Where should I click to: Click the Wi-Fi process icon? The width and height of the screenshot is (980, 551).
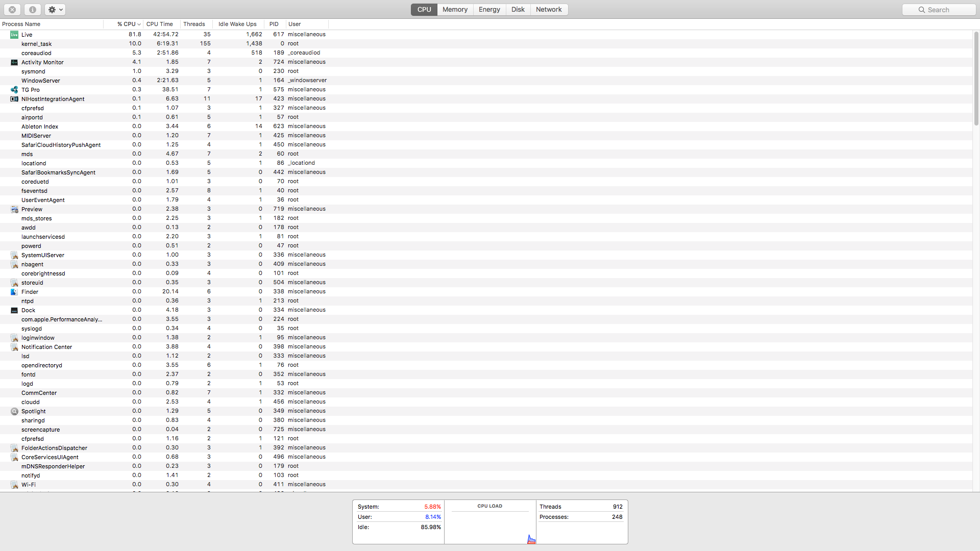pos(14,485)
